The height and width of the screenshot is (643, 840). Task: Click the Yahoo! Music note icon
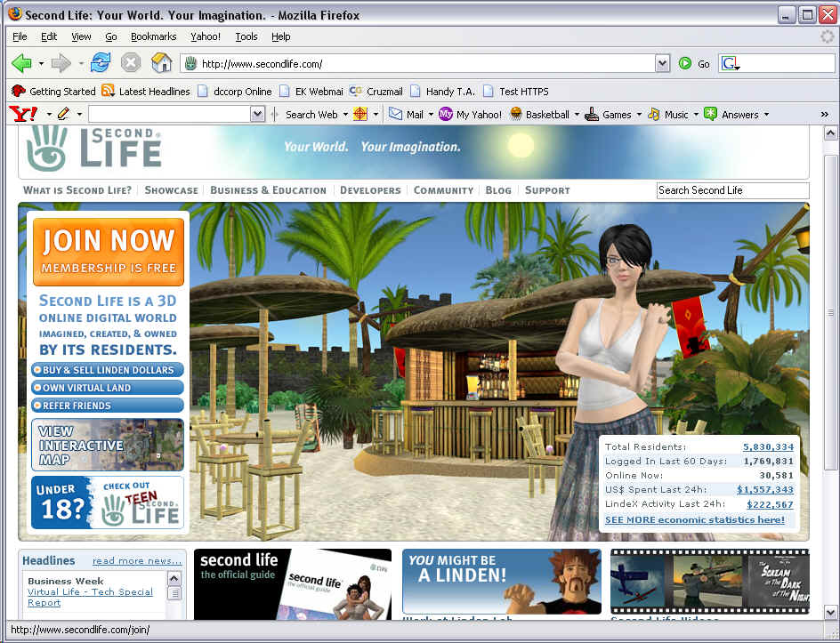654,114
